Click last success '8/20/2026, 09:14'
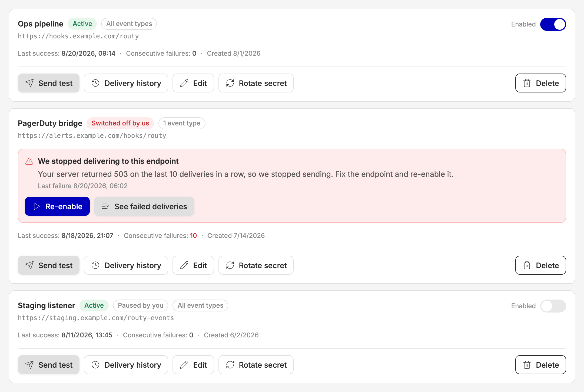The width and height of the screenshot is (584, 392). click(x=88, y=54)
